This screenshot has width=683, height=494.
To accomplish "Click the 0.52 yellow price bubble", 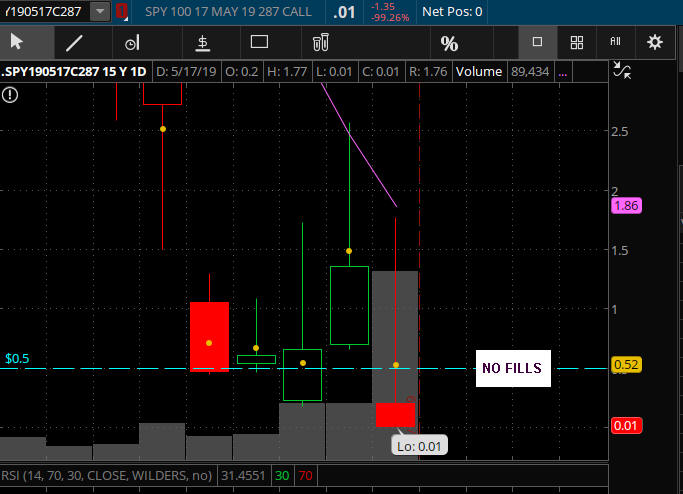I will point(626,365).
